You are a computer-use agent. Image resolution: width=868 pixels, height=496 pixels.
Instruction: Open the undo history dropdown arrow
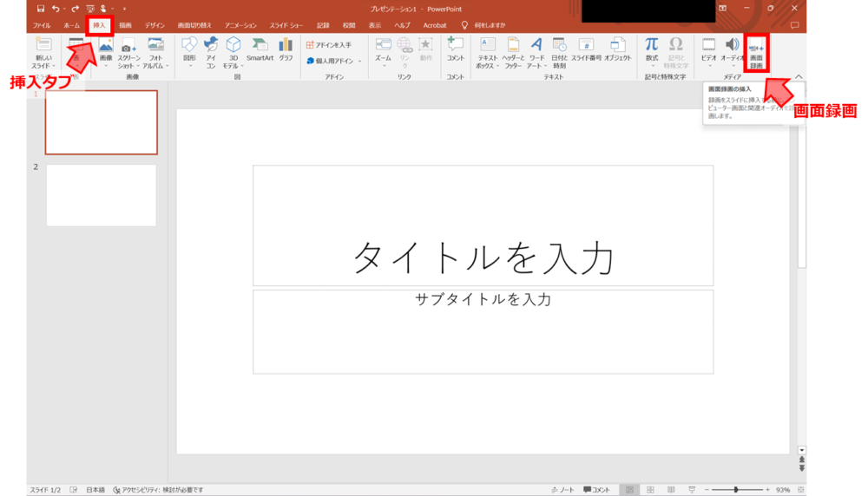coord(64,9)
